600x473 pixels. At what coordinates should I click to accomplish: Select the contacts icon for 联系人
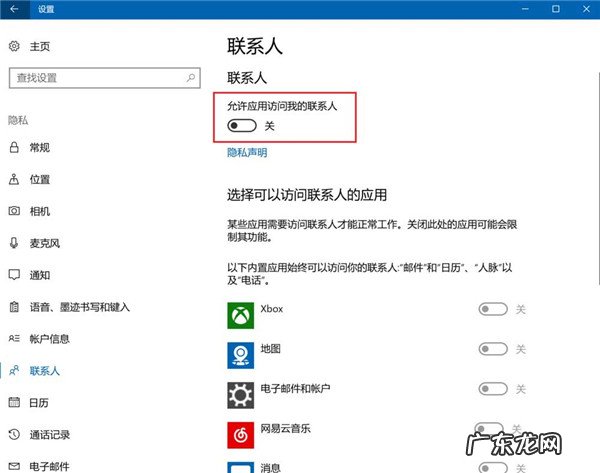(14, 370)
